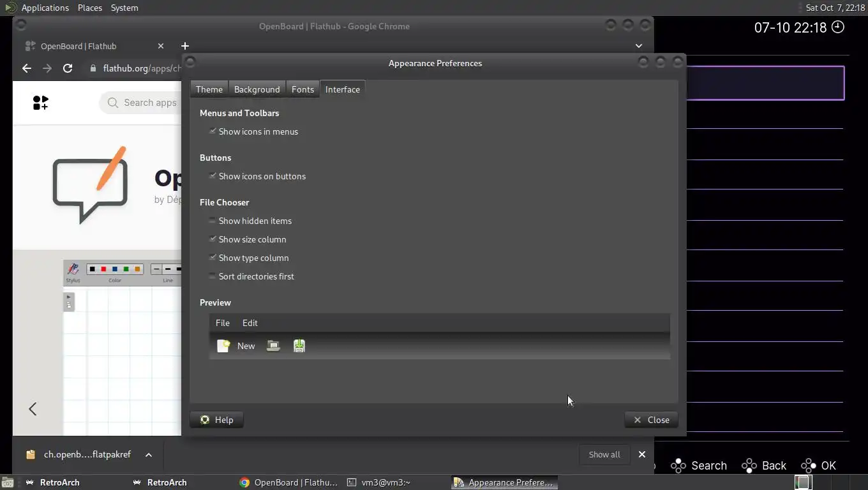Select the Interface tab

point(343,89)
